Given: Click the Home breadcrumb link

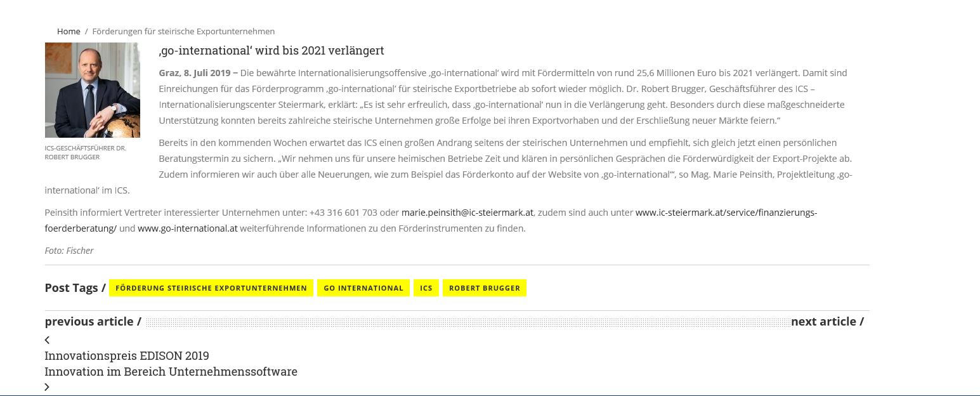Looking at the screenshot, I should pyautogui.click(x=69, y=31).
